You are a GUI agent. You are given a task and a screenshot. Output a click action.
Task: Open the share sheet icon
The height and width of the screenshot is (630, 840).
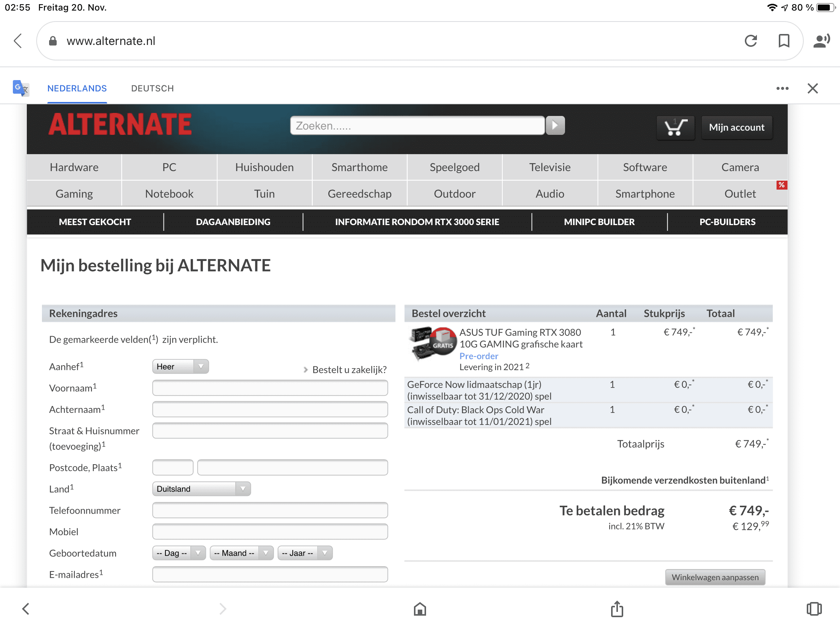(617, 609)
